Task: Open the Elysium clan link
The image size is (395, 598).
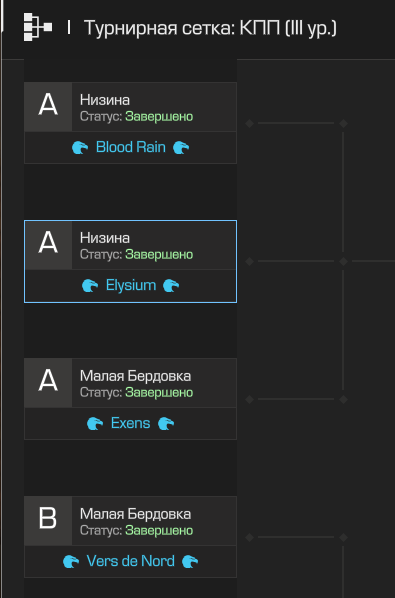Action: tap(131, 285)
